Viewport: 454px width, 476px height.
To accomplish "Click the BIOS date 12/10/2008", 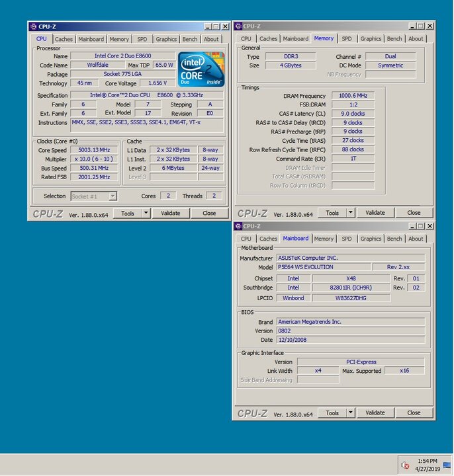I will tap(351, 340).
